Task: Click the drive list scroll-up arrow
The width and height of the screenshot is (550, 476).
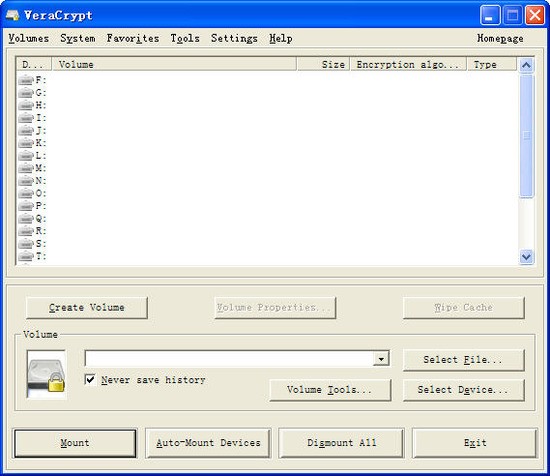Action: point(526,65)
